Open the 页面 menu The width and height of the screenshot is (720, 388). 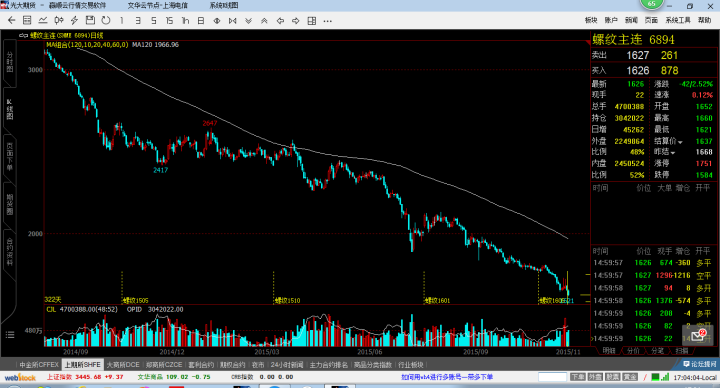tap(651, 20)
